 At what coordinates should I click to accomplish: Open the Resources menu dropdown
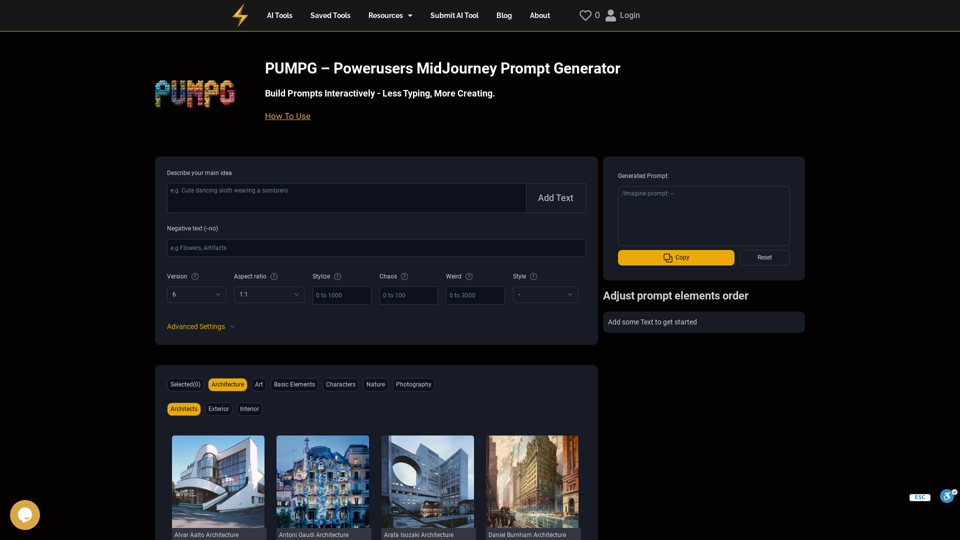coord(390,15)
